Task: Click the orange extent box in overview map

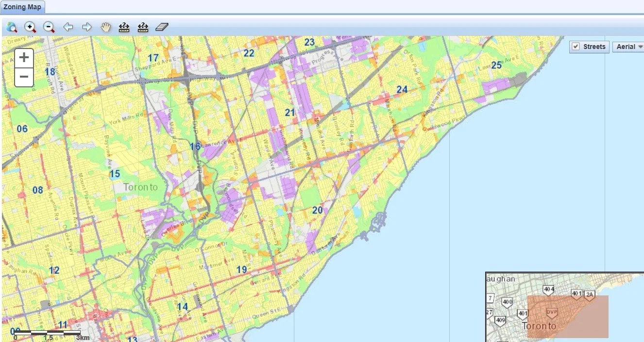Action: 568,317
